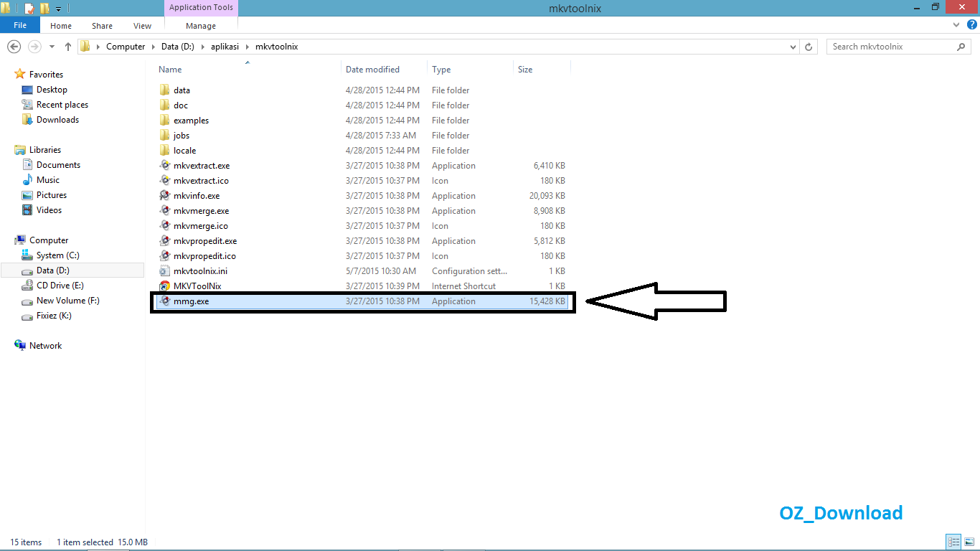Open the Videos library

click(x=49, y=210)
